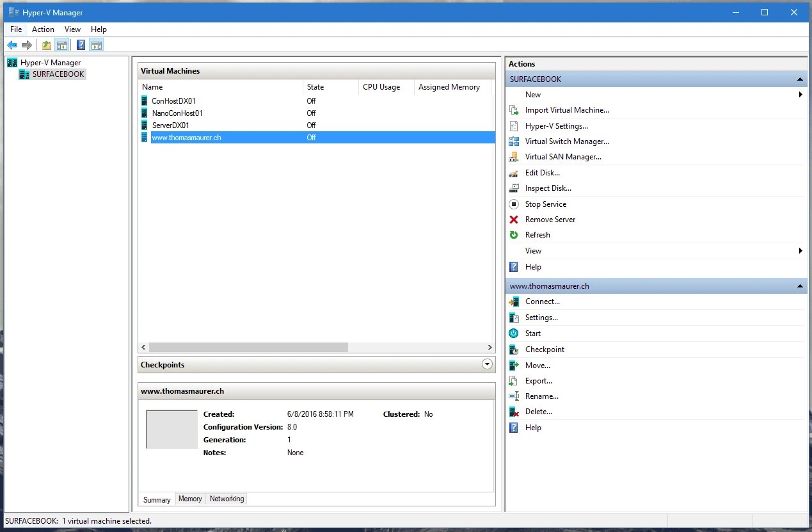The image size is (812, 532).
Task: Click the Import Virtual Machine icon
Action: [514, 110]
